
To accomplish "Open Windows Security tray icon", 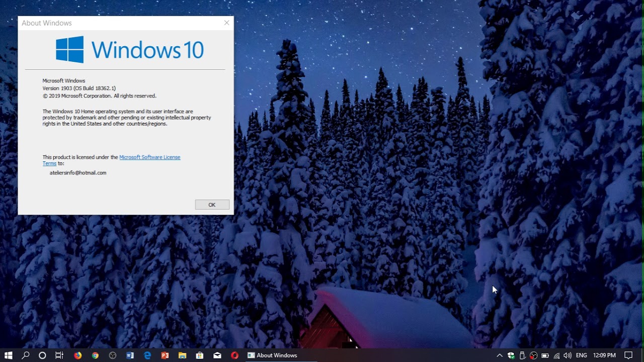I will tap(511, 355).
